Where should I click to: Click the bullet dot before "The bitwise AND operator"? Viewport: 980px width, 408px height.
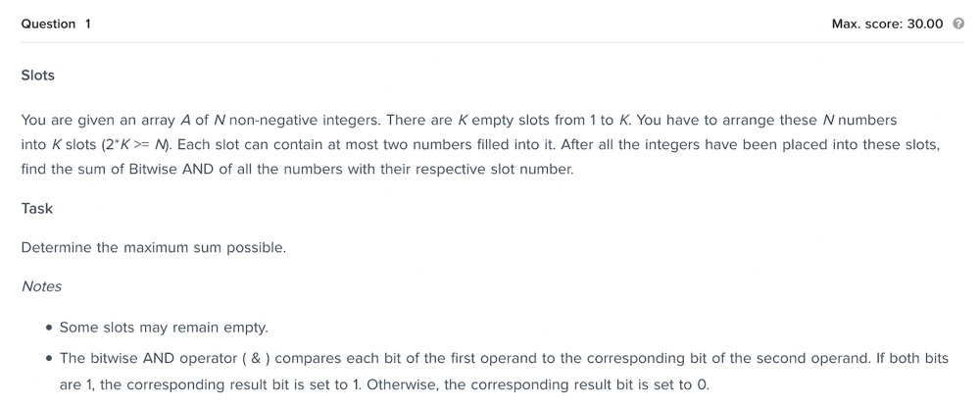(x=49, y=359)
